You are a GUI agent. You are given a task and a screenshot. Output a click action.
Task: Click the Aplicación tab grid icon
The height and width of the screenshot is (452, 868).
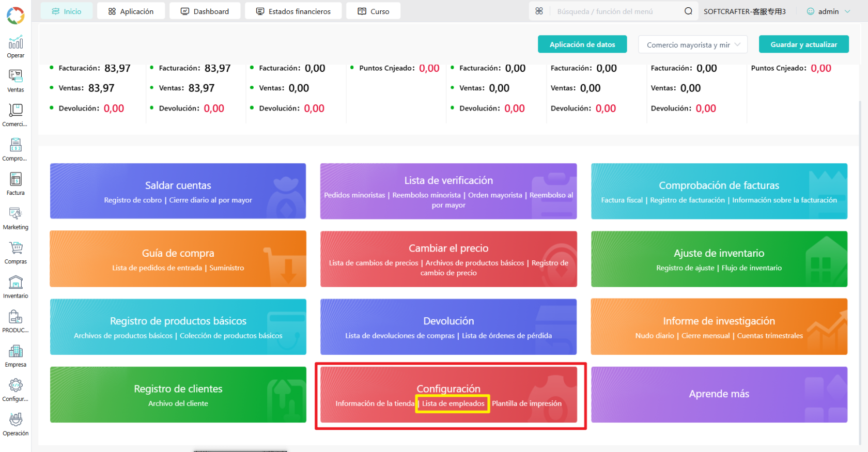[112, 11]
